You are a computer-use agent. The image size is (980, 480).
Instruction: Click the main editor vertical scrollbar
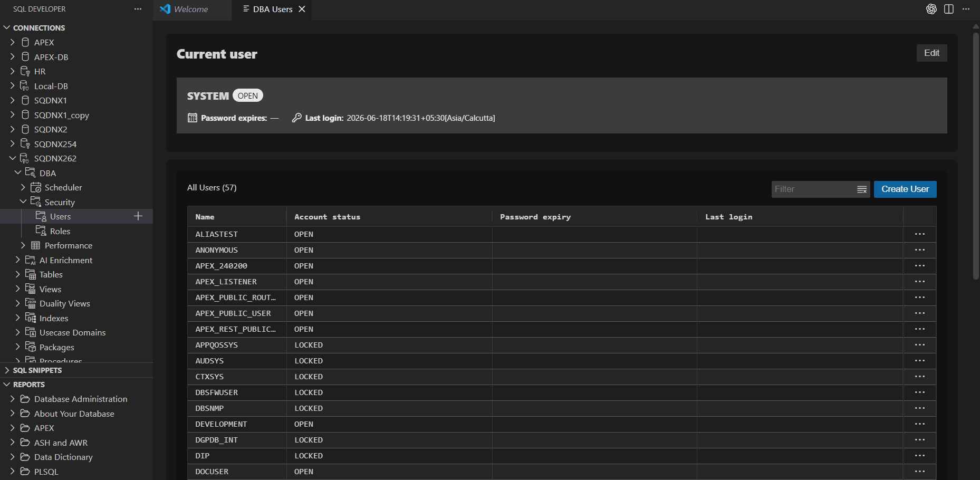pyautogui.click(x=976, y=156)
